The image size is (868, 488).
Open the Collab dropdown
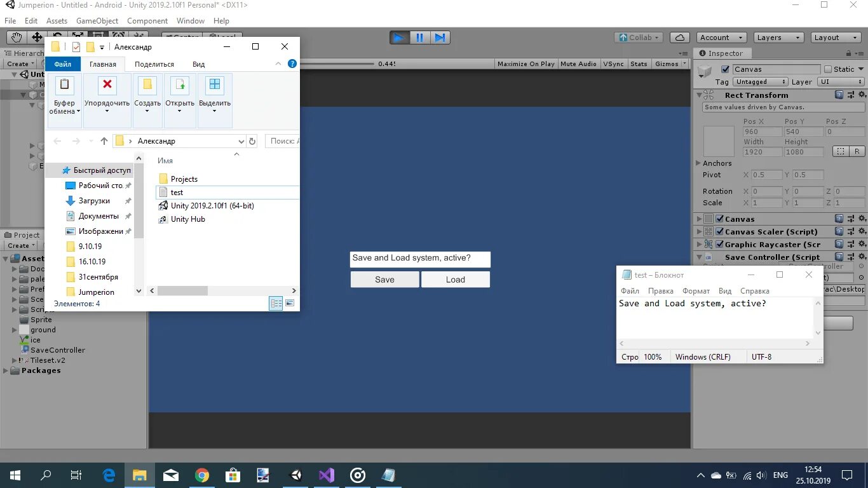pos(639,37)
